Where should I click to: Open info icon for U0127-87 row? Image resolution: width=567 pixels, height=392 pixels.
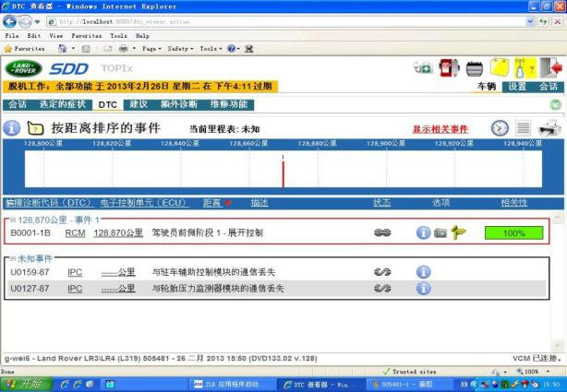(x=424, y=289)
